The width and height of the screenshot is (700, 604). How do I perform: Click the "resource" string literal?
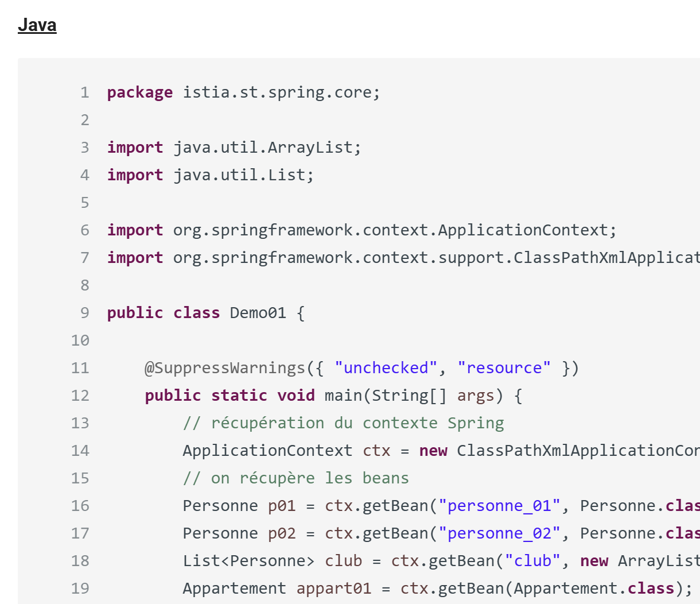[x=504, y=368]
